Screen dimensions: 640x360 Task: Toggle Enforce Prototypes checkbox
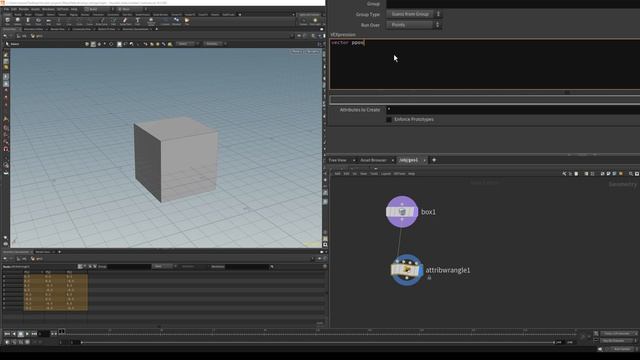(x=389, y=120)
